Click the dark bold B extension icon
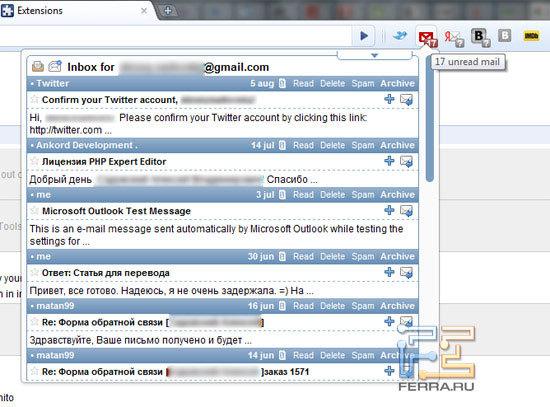This screenshot has width=550, height=407. [480, 37]
